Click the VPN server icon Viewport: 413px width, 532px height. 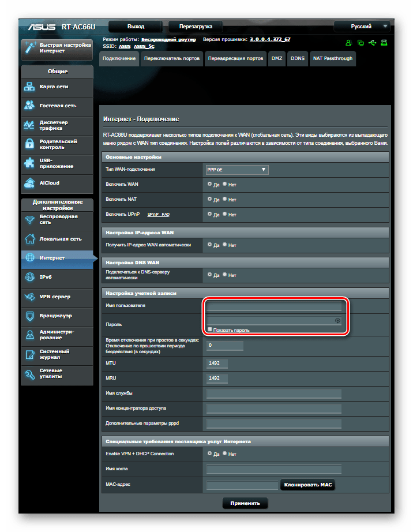coord(29,297)
